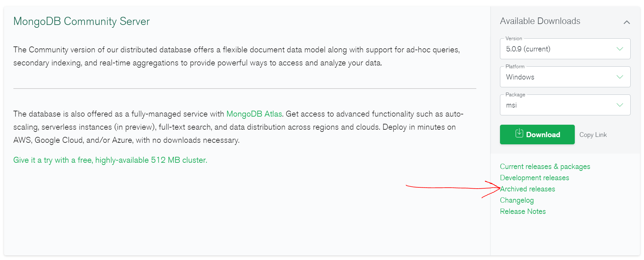Open the Package field showing msi

coord(558,105)
